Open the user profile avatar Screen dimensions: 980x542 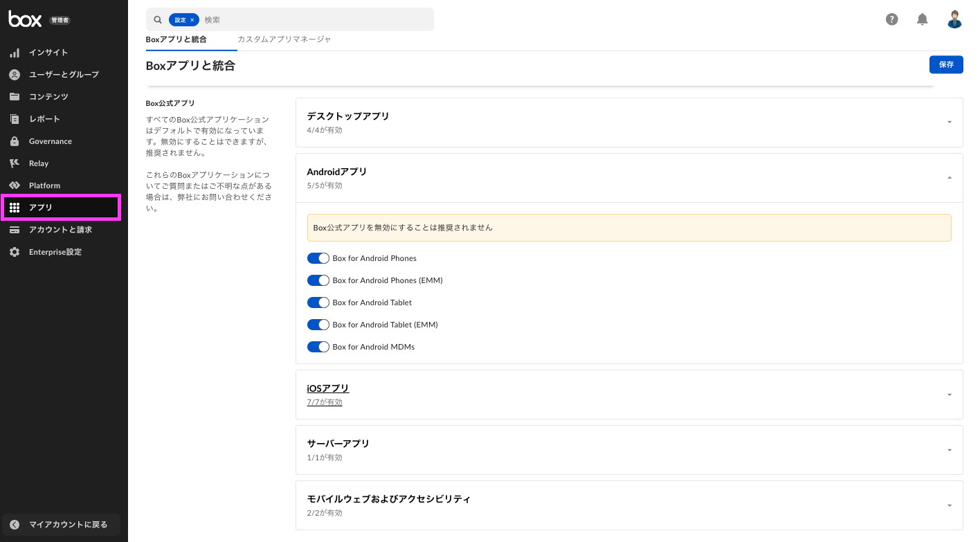tap(954, 19)
